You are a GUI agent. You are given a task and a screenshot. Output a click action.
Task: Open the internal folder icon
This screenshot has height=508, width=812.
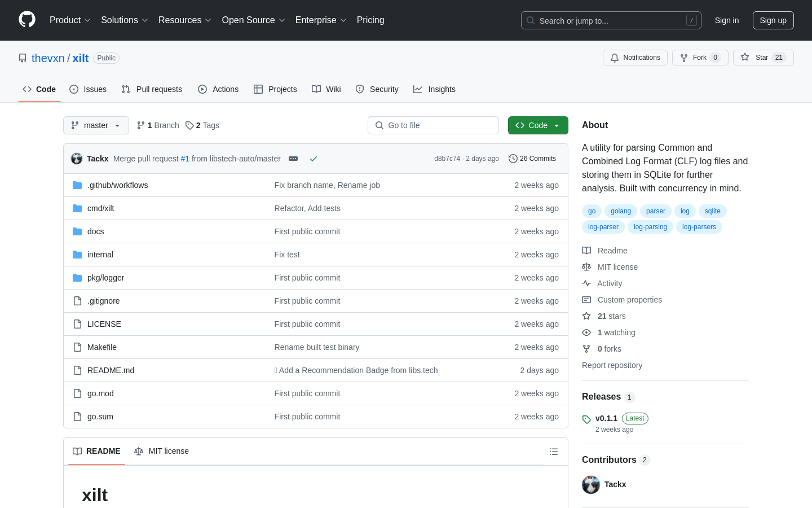point(77,255)
